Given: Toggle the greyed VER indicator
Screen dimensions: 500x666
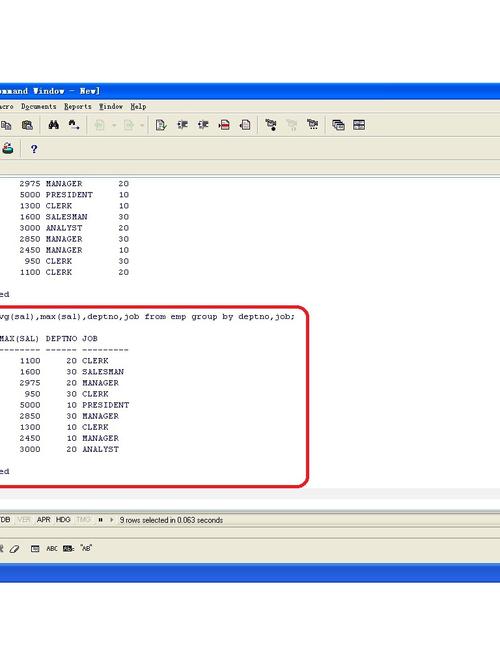Looking at the screenshot, I should pyautogui.click(x=24, y=520).
